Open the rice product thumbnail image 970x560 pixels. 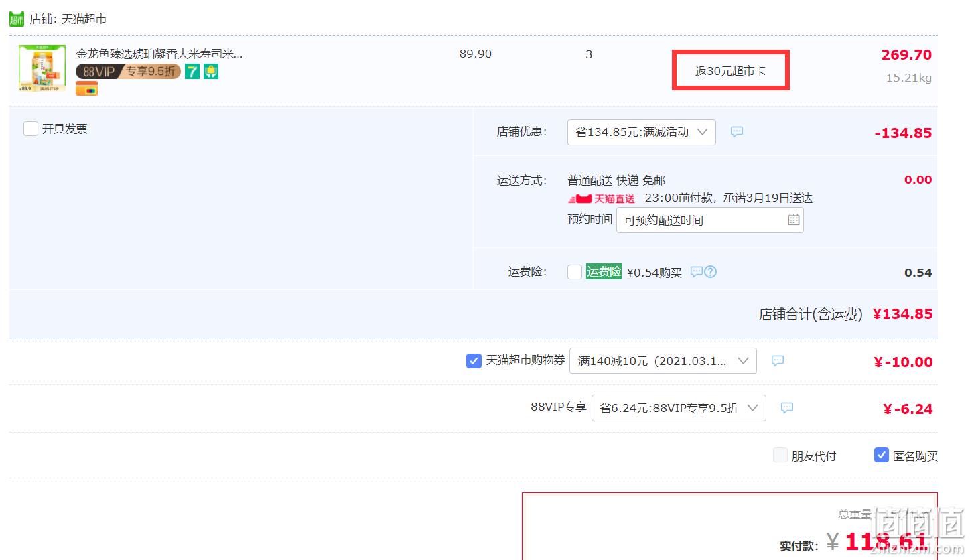pos(42,68)
